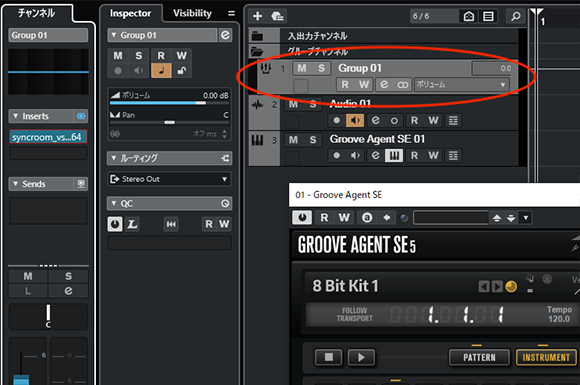Open Groove Agent preset menu arrow
580x385 pixels.
(526, 218)
